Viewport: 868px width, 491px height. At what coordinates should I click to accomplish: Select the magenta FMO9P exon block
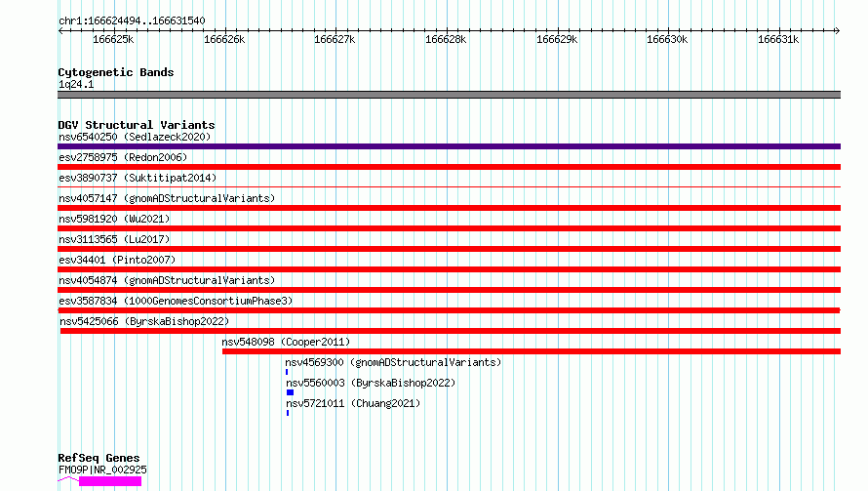(110, 481)
